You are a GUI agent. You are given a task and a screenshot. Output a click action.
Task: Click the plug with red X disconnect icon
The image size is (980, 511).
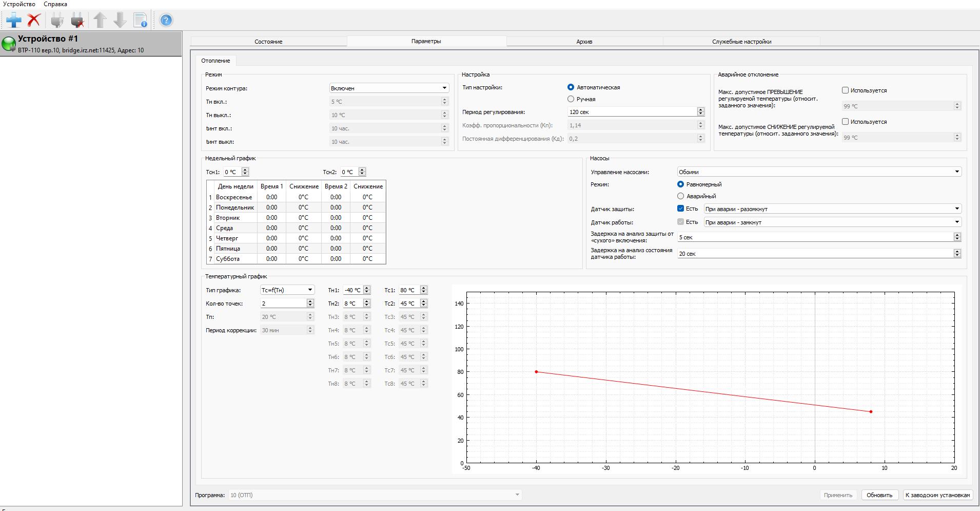point(77,21)
